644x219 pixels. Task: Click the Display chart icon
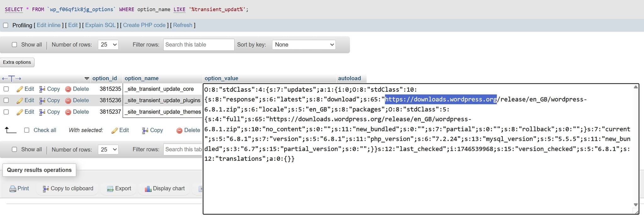pos(148,189)
